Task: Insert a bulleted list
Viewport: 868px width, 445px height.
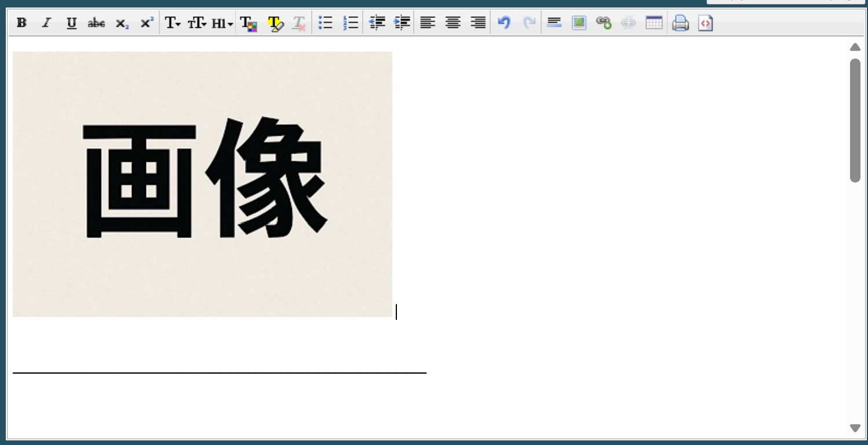Action: click(x=326, y=23)
